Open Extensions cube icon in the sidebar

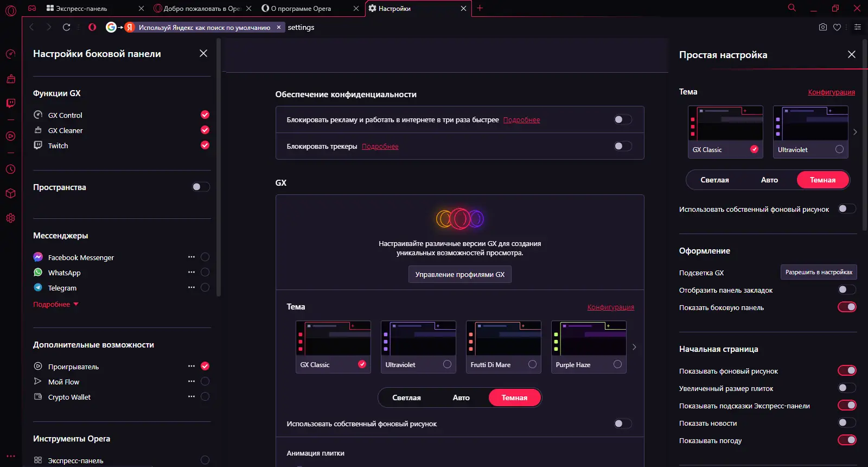(10, 193)
